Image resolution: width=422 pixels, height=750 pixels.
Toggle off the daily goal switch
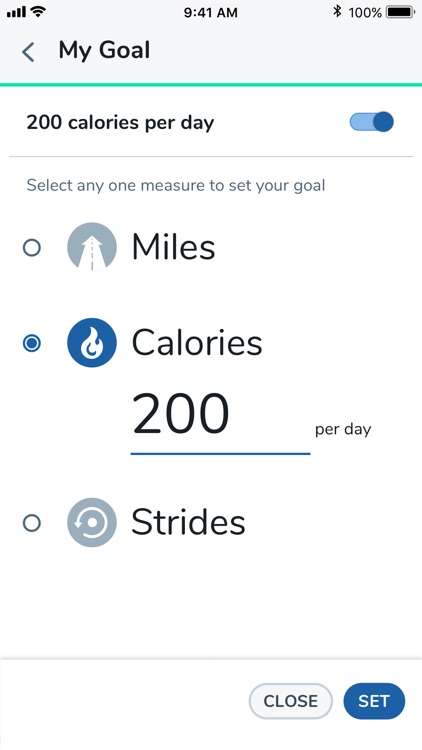click(x=372, y=122)
